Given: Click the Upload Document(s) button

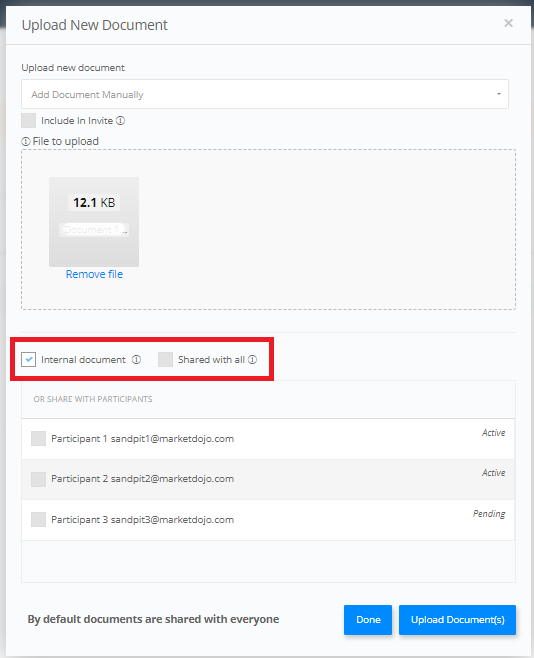Looking at the screenshot, I should 457,620.
